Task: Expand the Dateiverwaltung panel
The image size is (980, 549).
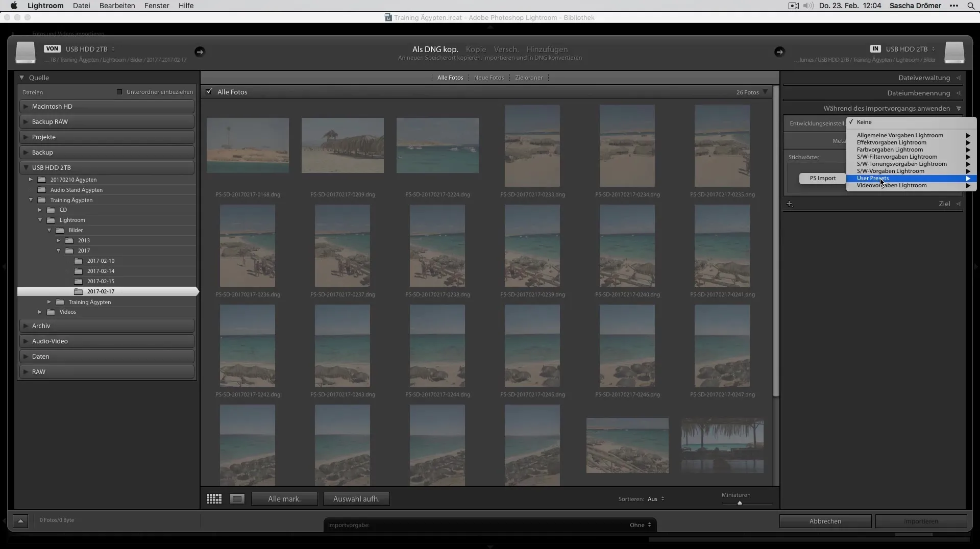Action: (x=959, y=78)
